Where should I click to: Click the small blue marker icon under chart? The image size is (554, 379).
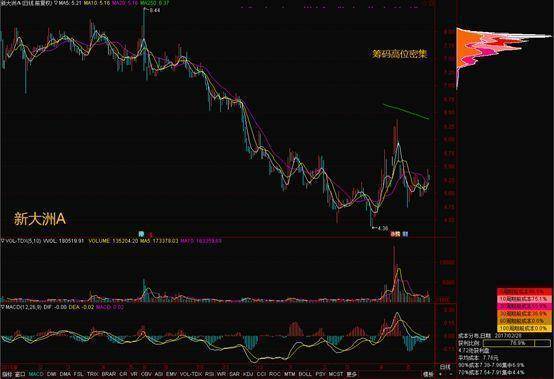142,234
